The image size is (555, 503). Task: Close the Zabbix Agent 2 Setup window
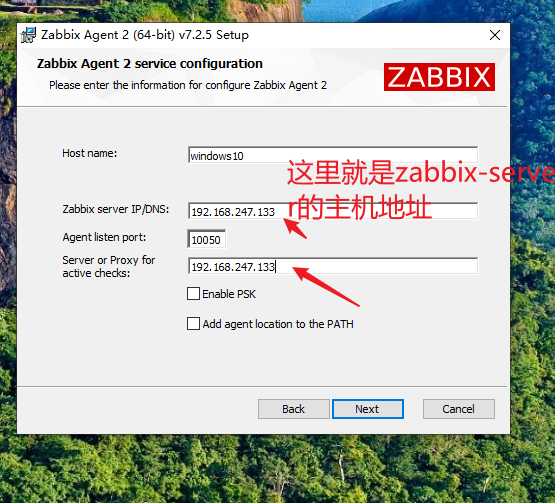495,35
